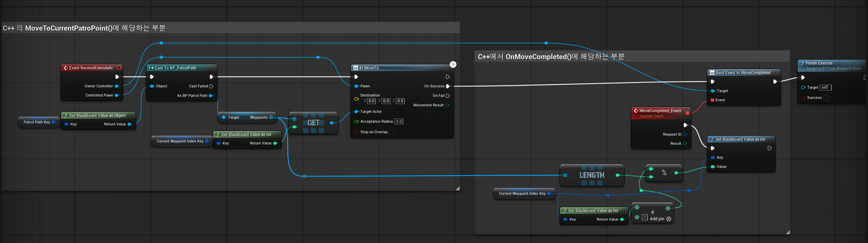This screenshot has width=868, height=243.
Task: Click the red delegate pin on Event ReceiveExecuteAI
Action: pos(119,68)
